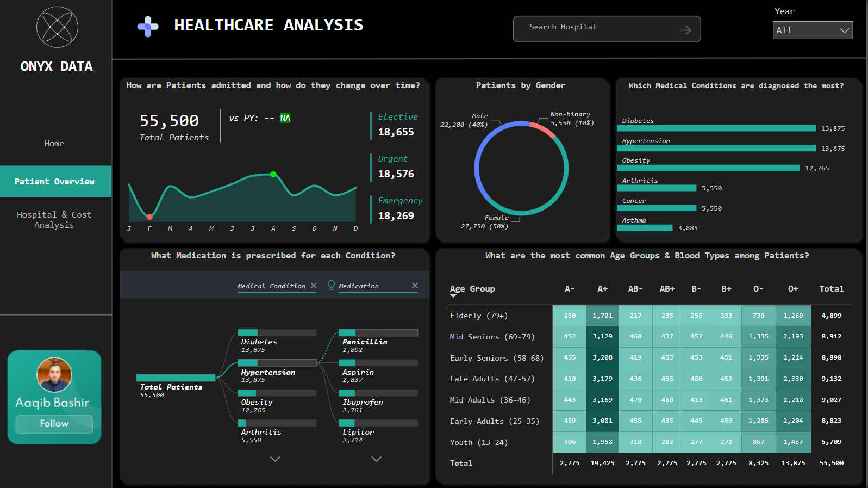This screenshot has width=868, height=488.
Task: Click the search arrow icon
Action: pyautogui.click(x=686, y=30)
